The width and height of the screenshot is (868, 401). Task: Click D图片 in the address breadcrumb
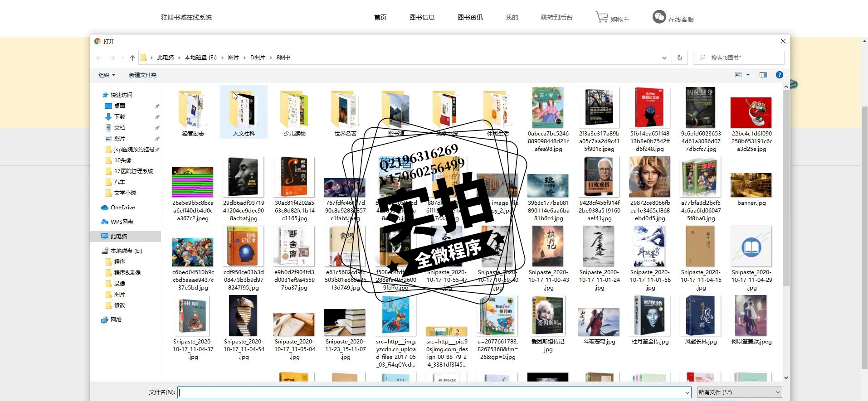pyautogui.click(x=258, y=58)
